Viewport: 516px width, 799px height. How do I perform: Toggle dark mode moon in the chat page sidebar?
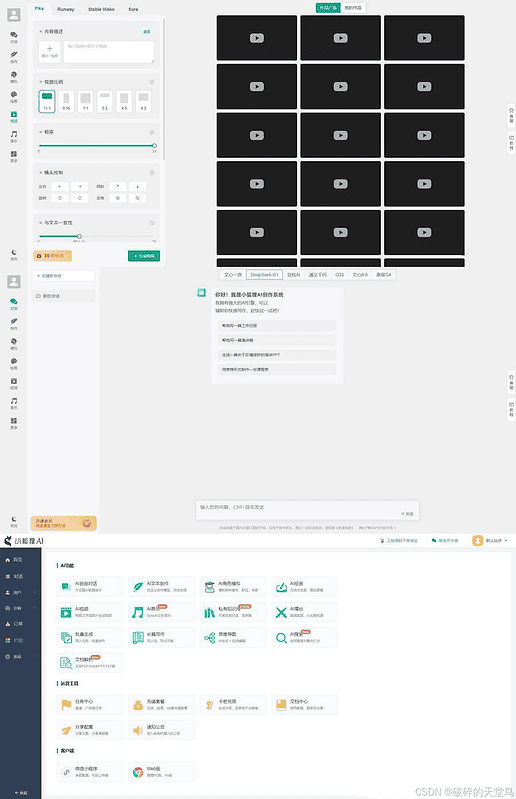pos(14,520)
